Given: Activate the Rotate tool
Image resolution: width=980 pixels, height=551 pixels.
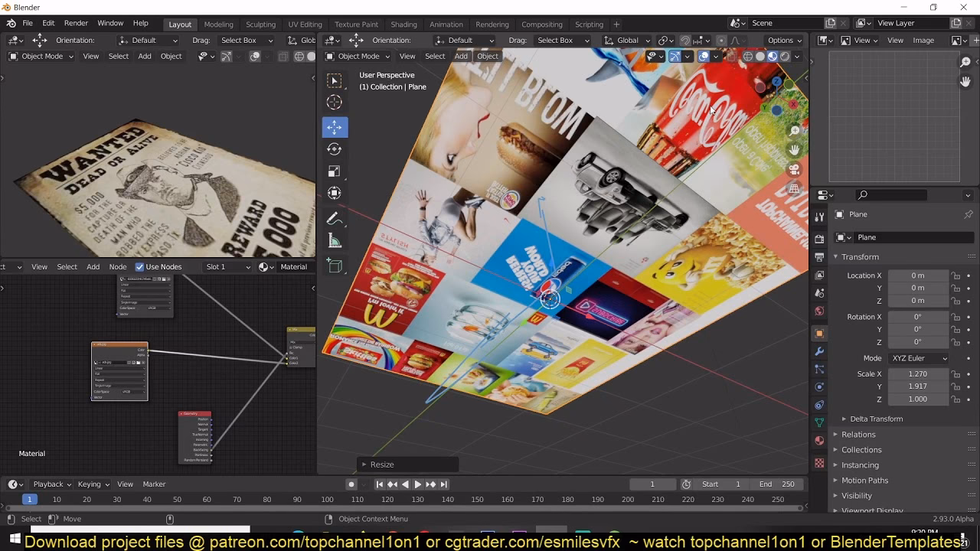Looking at the screenshot, I should pos(335,149).
